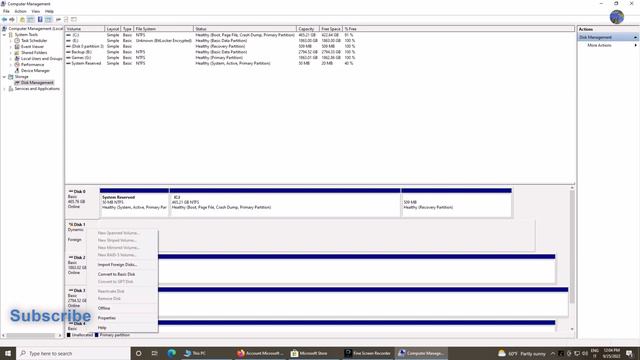The height and width of the screenshot is (360, 640).
Task: Select the (C:) partition block on Disk 0
Action: click(x=285, y=202)
